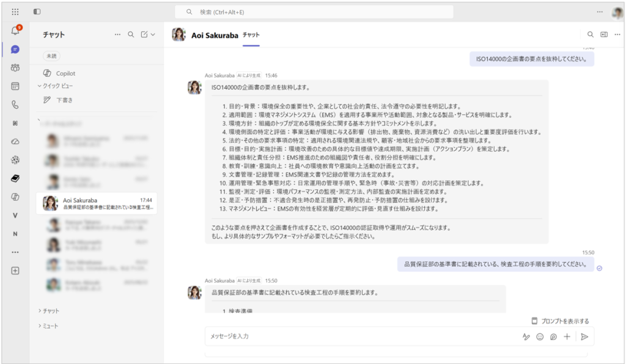Click the read receipt check icon

(x=599, y=268)
